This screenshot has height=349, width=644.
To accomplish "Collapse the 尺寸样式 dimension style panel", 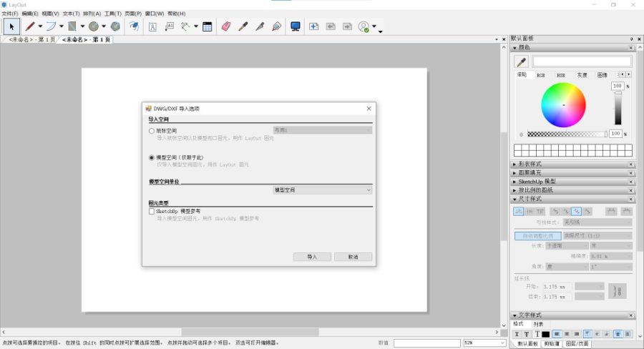I will [514, 199].
